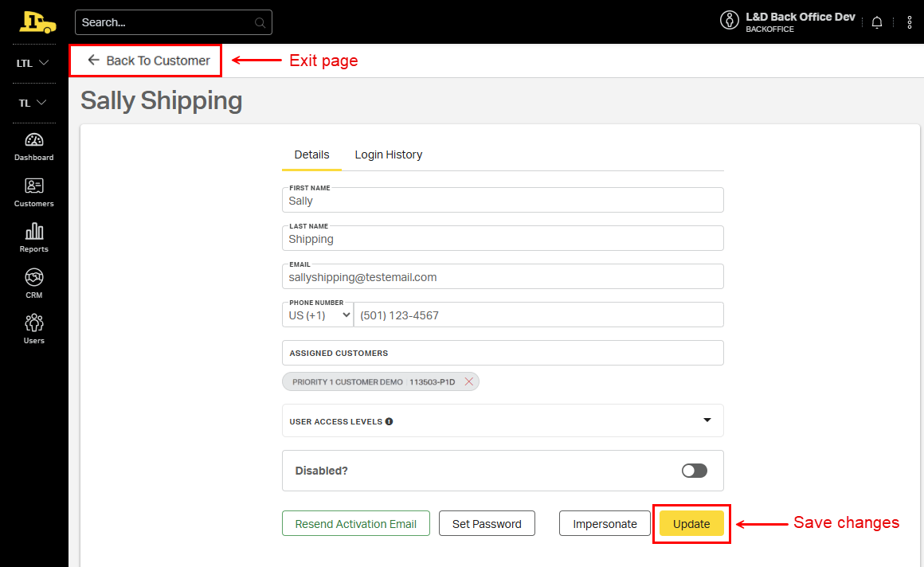
Task: Select the Details tab
Action: tap(311, 154)
